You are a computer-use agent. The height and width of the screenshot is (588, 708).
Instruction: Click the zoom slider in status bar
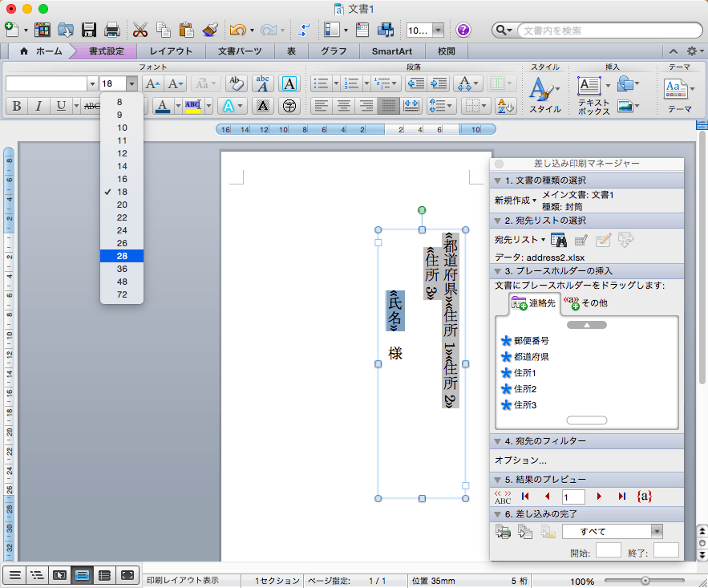646,580
